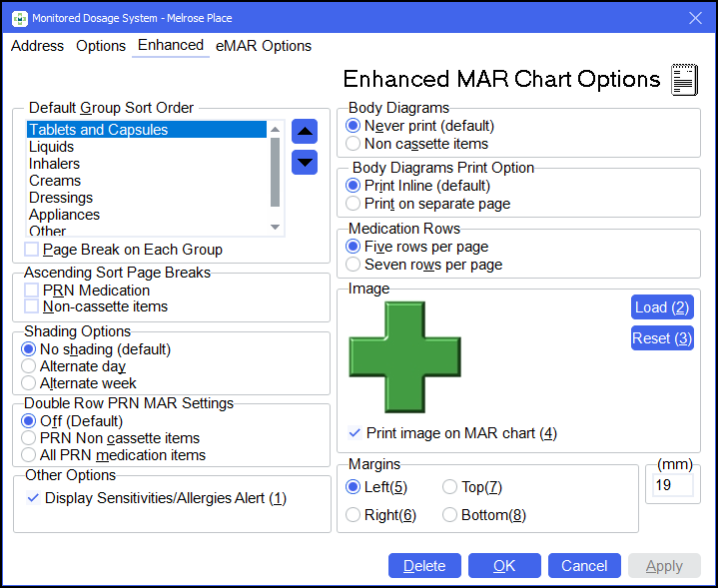Click the move-down arrow for sort order
Image resolution: width=718 pixels, height=588 pixels.
point(305,162)
